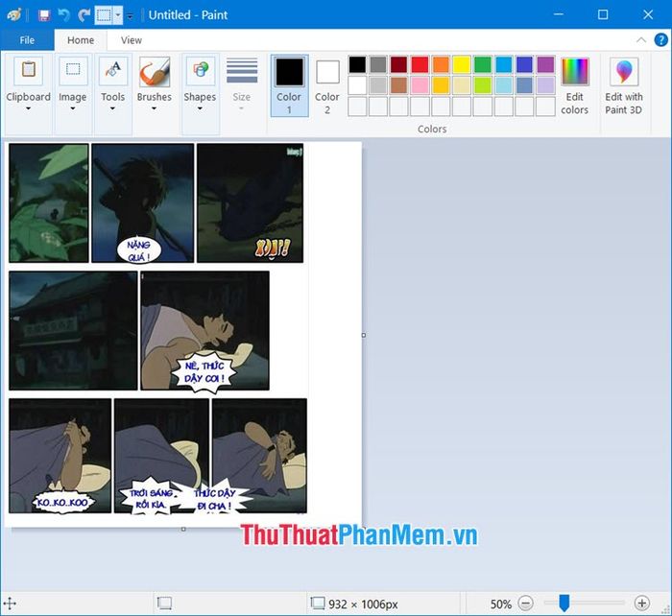Click the zoom slider thumb
Image resolution: width=672 pixels, height=616 pixels.
tap(564, 604)
